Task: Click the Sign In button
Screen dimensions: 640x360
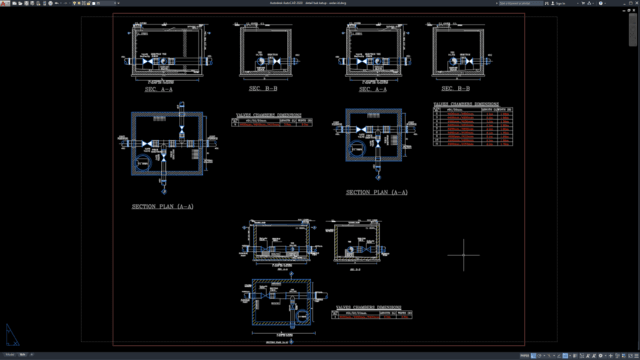Action: (558, 3)
